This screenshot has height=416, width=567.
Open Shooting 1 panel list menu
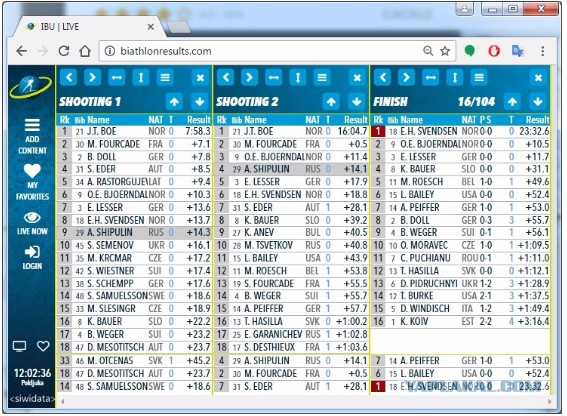click(165, 77)
